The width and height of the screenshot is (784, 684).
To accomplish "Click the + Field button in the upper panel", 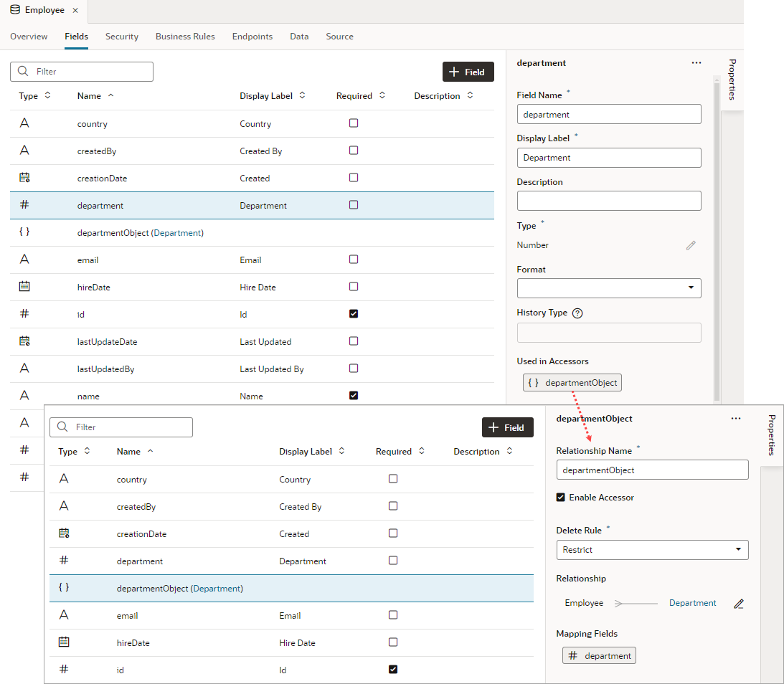I will pyautogui.click(x=468, y=72).
